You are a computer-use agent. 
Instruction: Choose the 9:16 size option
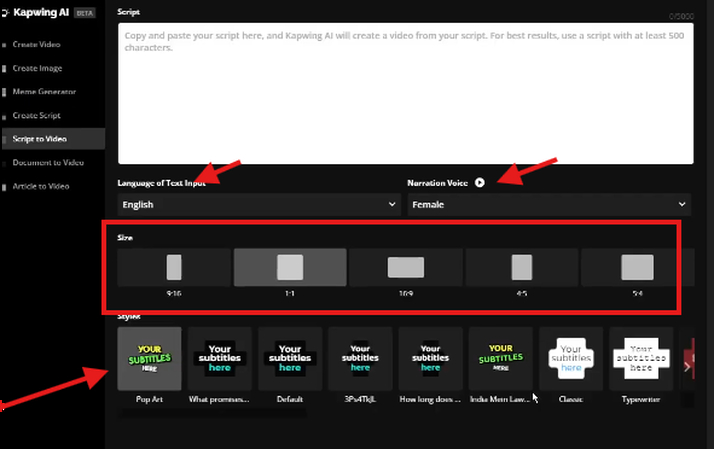click(x=174, y=267)
